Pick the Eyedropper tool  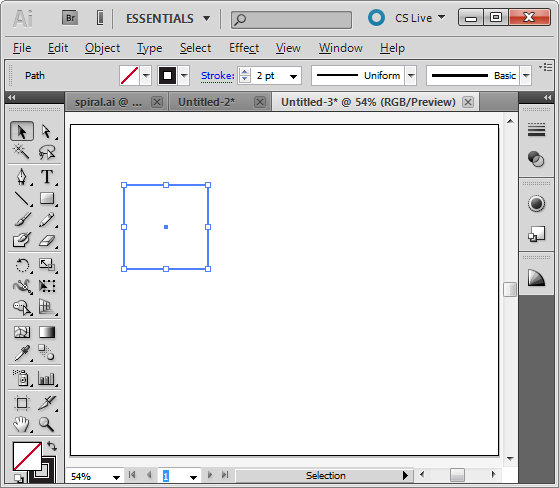click(x=22, y=353)
